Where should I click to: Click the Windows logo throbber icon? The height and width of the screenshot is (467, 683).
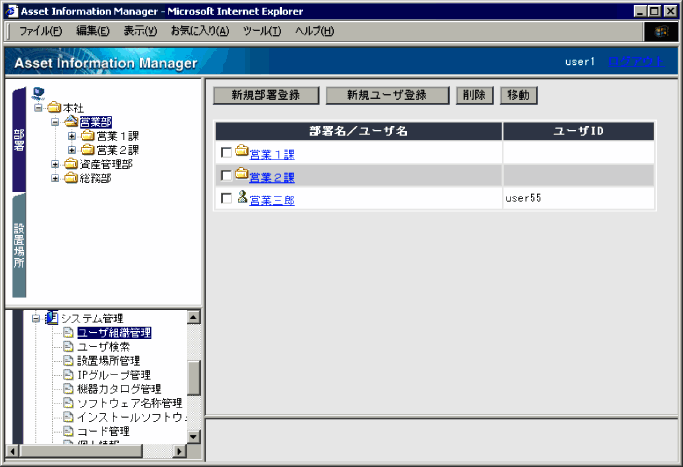point(661,31)
